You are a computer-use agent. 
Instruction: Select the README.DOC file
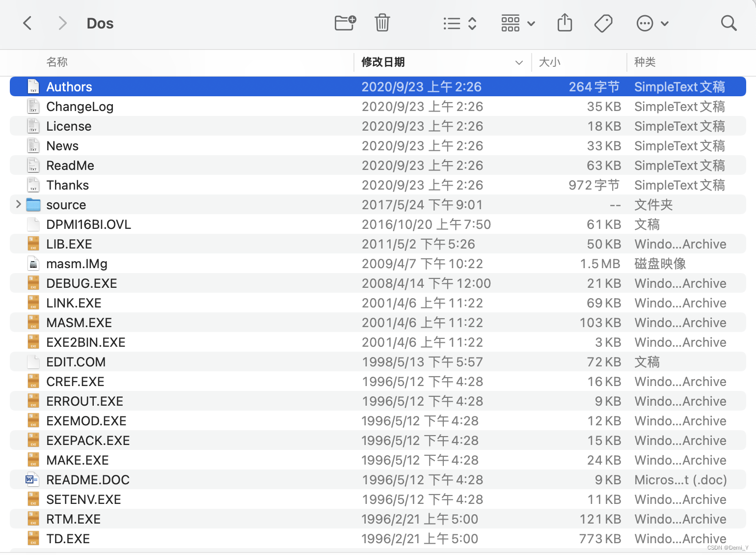87,479
